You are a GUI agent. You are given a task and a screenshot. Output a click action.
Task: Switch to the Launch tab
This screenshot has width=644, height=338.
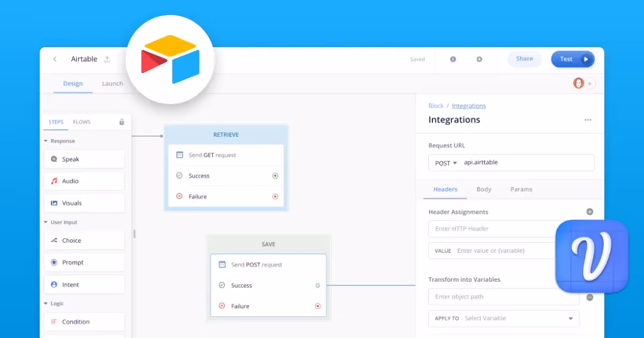tap(112, 84)
